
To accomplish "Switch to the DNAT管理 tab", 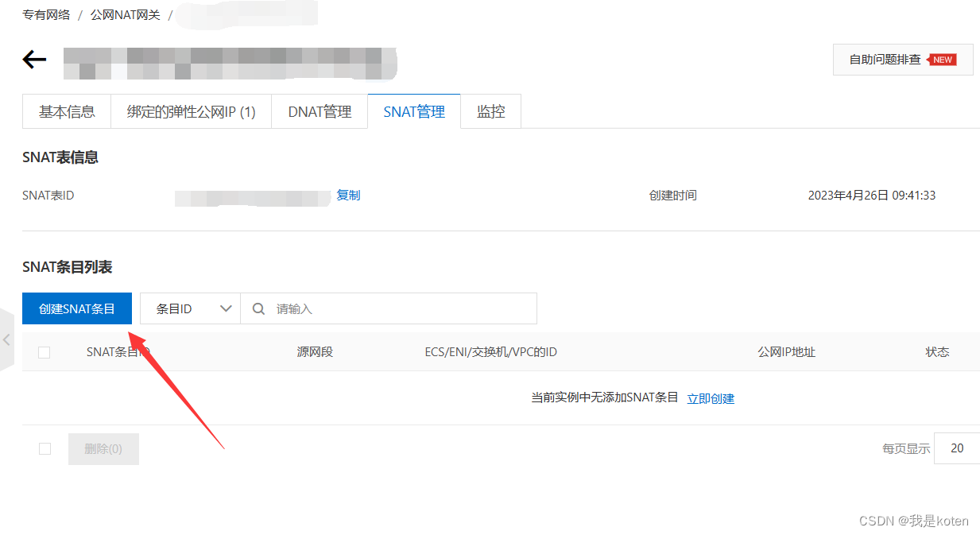I will click(320, 111).
